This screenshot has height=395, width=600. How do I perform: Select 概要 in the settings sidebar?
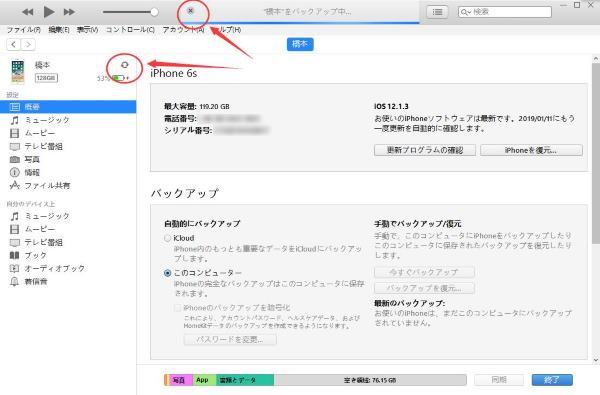68,107
